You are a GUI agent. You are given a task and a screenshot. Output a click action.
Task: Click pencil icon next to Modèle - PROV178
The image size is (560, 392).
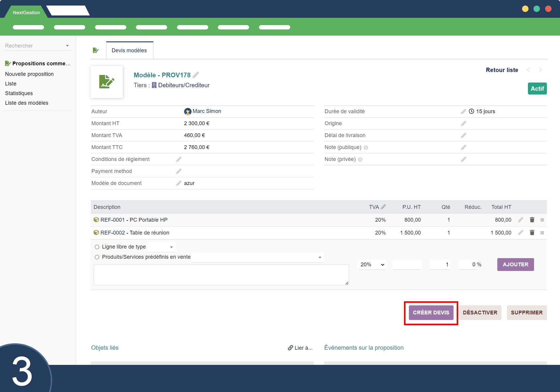point(196,75)
